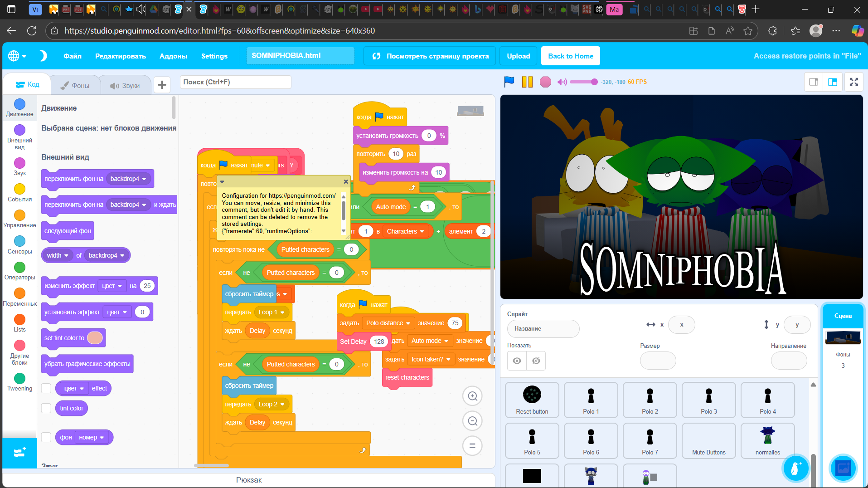The image size is (868, 488).
Task: Enter fullscreen stage mode
Action: click(x=854, y=82)
